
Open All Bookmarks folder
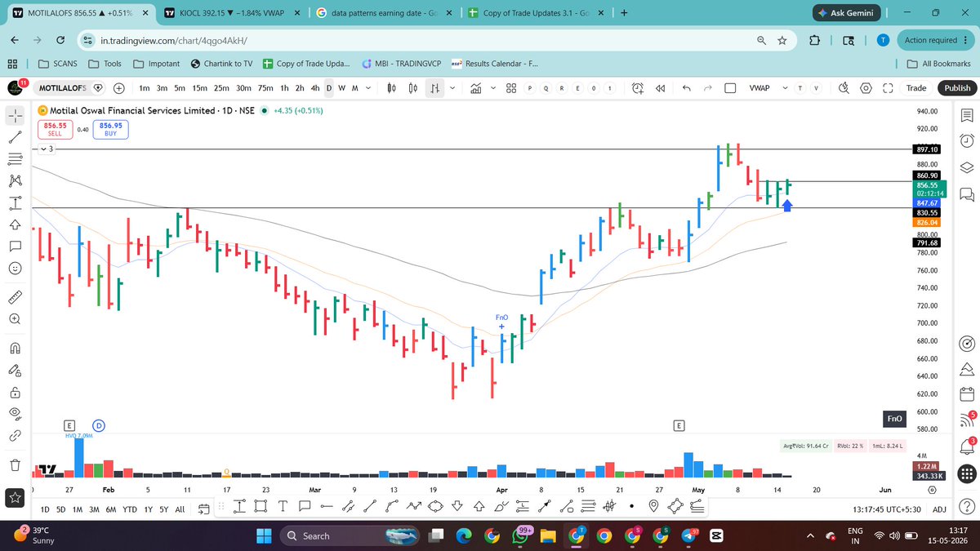tap(939, 64)
